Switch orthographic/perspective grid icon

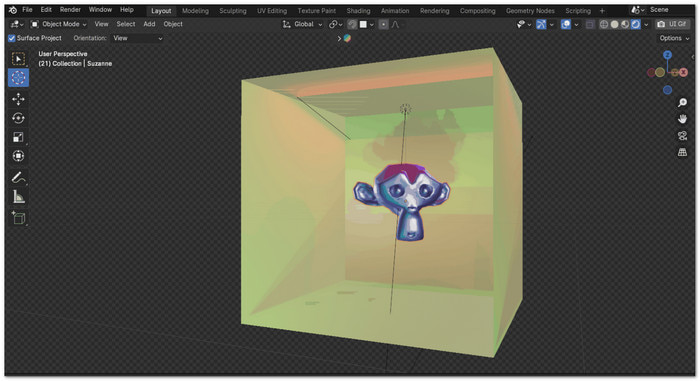click(x=682, y=152)
